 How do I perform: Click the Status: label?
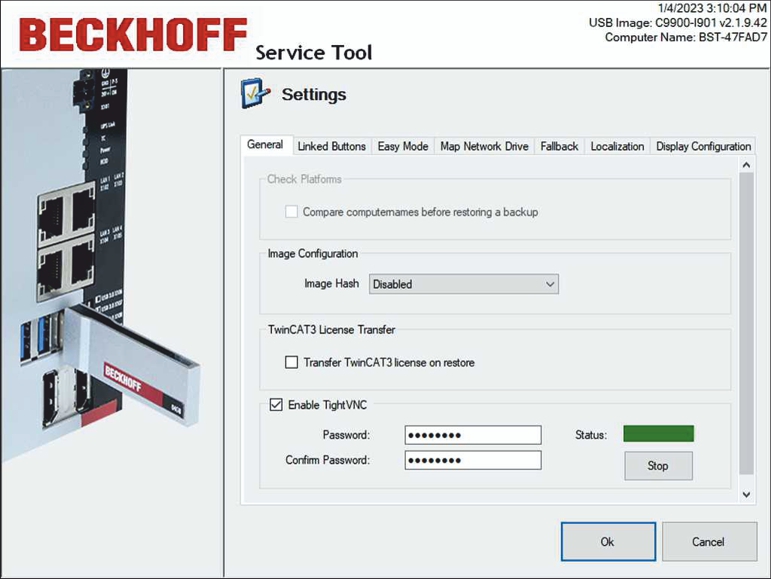click(591, 435)
